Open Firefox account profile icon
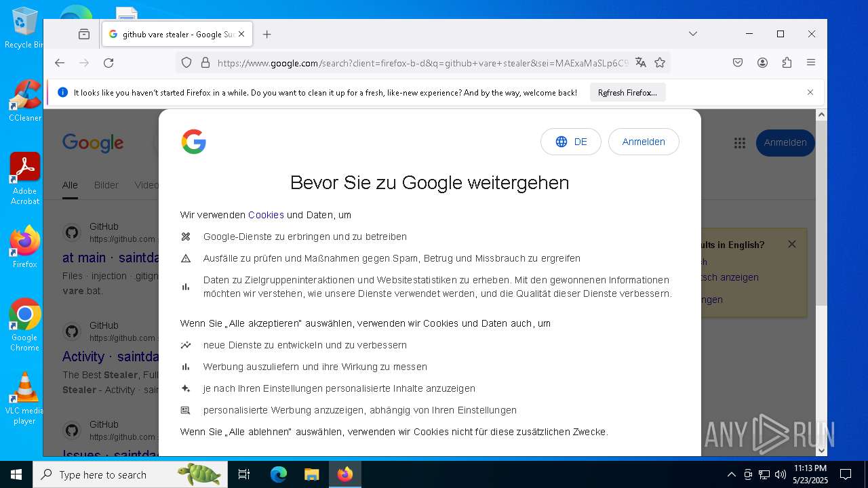Image resolution: width=868 pixels, height=488 pixels. [762, 62]
